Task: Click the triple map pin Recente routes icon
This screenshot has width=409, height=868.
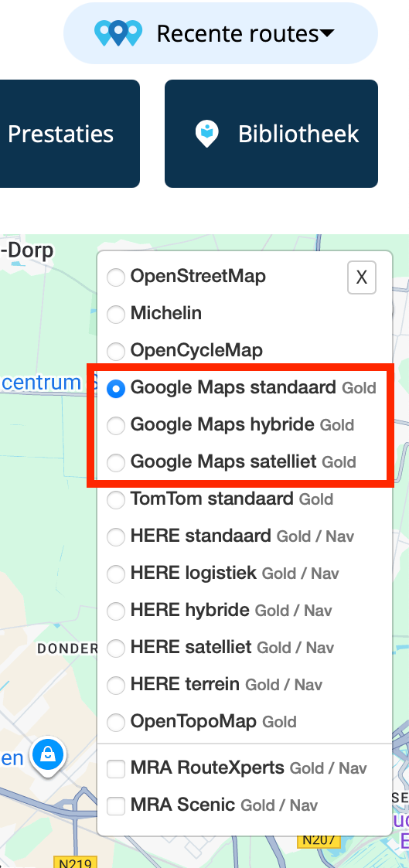Action: coord(118,33)
